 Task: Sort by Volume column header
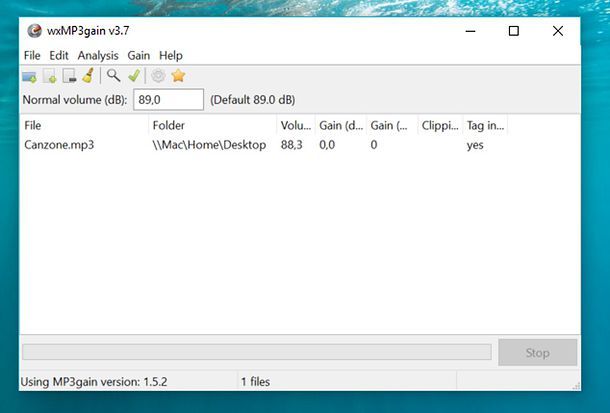[296, 125]
